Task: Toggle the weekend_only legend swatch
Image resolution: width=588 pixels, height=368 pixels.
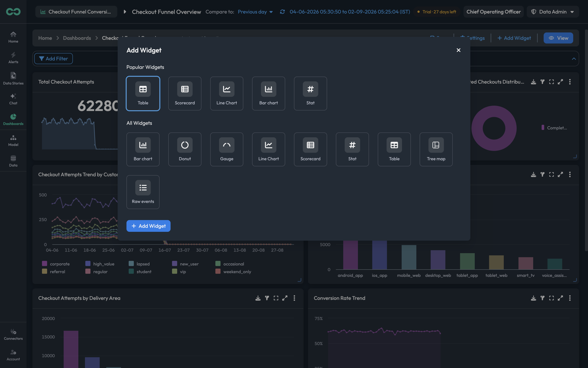Action: tap(218, 271)
